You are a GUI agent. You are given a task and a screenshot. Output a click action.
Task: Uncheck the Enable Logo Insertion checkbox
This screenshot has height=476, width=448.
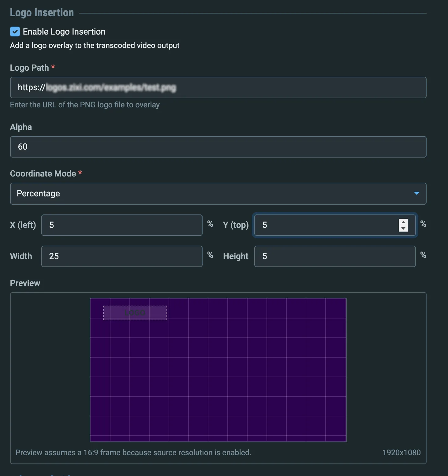[x=15, y=32]
